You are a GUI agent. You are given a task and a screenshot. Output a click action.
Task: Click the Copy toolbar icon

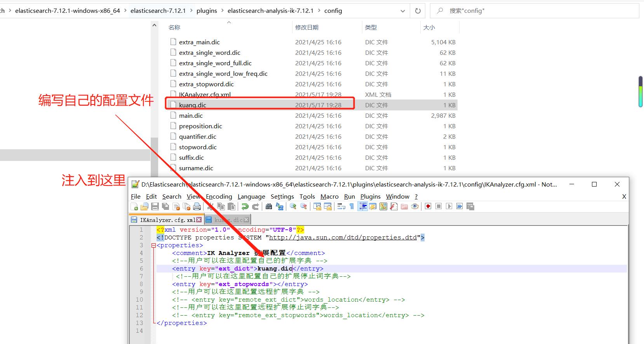click(221, 206)
